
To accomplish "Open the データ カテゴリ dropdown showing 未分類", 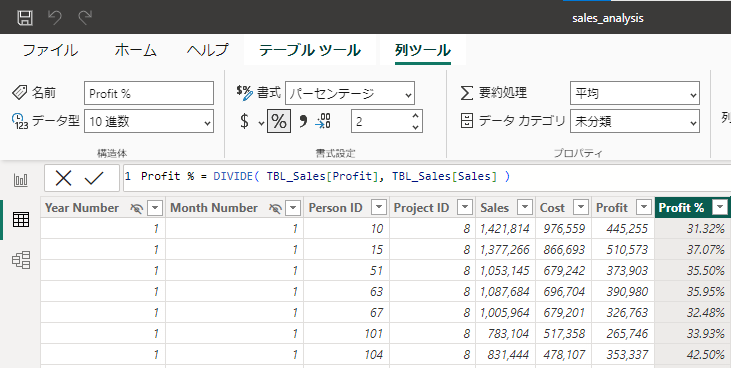I will pyautogui.click(x=634, y=121).
